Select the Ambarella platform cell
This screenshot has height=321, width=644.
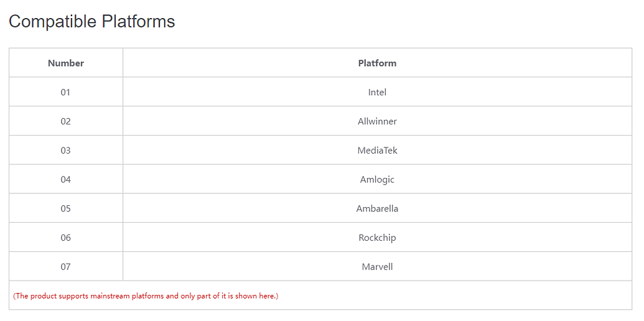coord(377,208)
